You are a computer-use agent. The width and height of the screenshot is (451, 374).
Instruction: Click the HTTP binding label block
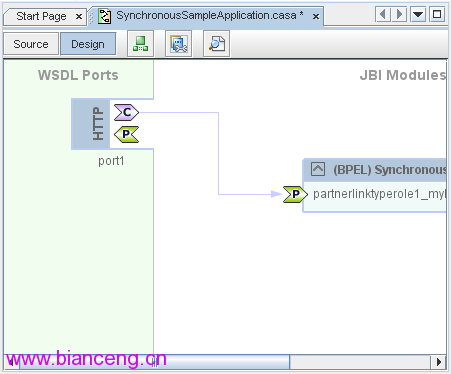(91, 124)
